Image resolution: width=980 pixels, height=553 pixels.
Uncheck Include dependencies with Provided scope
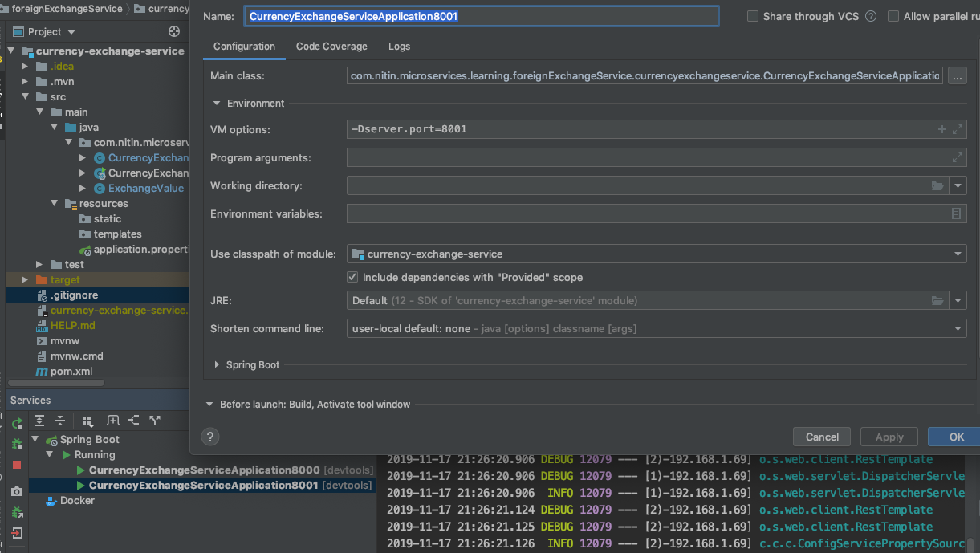pos(352,277)
